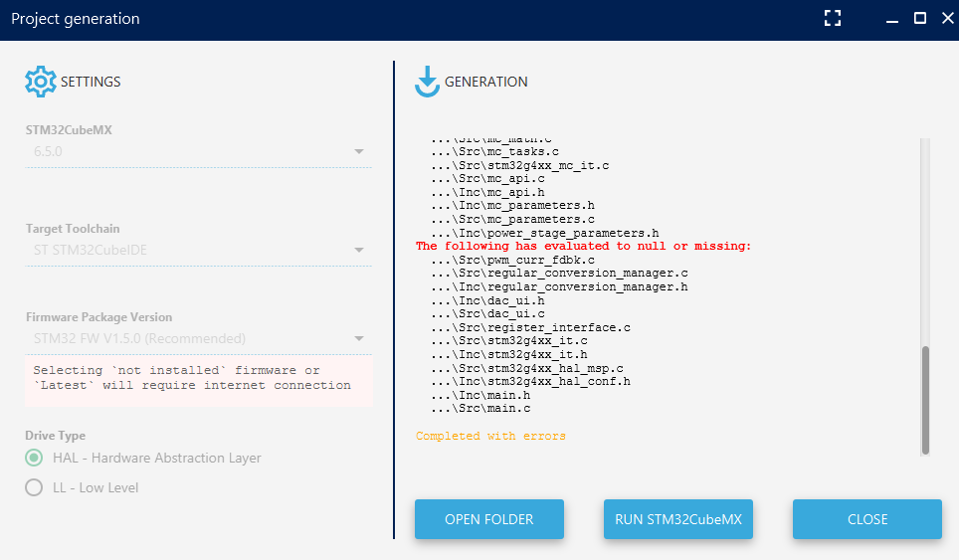
Task: Maximize the Project generation window
Action: (x=920, y=18)
